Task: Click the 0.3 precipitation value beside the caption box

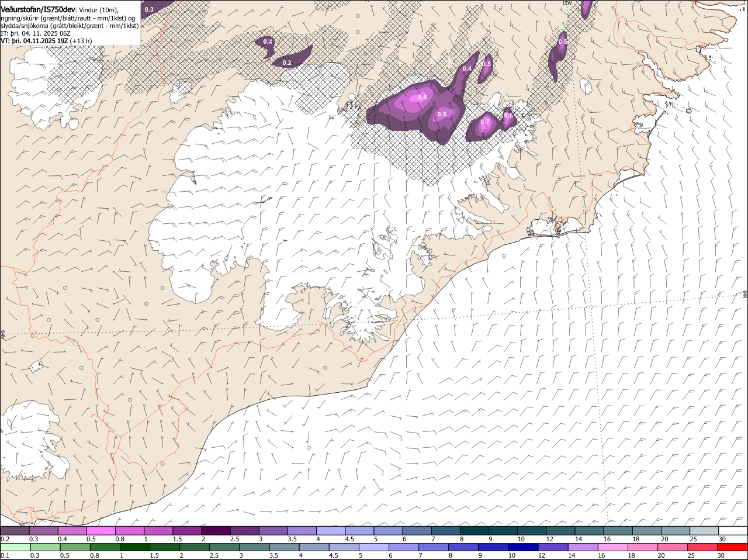Action: 149,9
